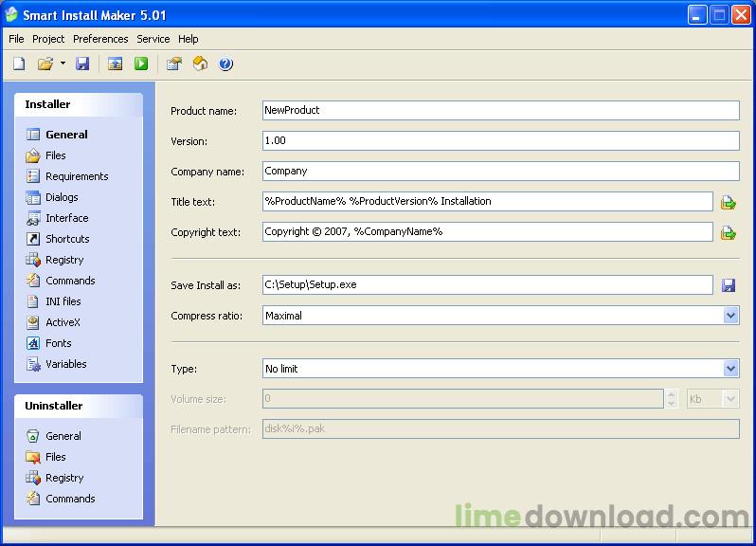Click the Title text input field
Image resolution: width=756 pixels, height=546 pixels.
(x=488, y=201)
